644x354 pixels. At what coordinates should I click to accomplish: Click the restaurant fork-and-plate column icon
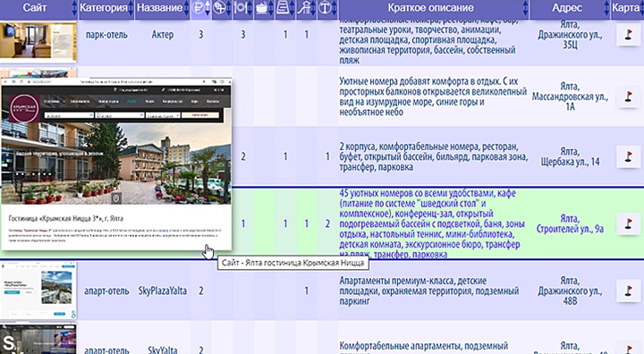pos(240,7)
